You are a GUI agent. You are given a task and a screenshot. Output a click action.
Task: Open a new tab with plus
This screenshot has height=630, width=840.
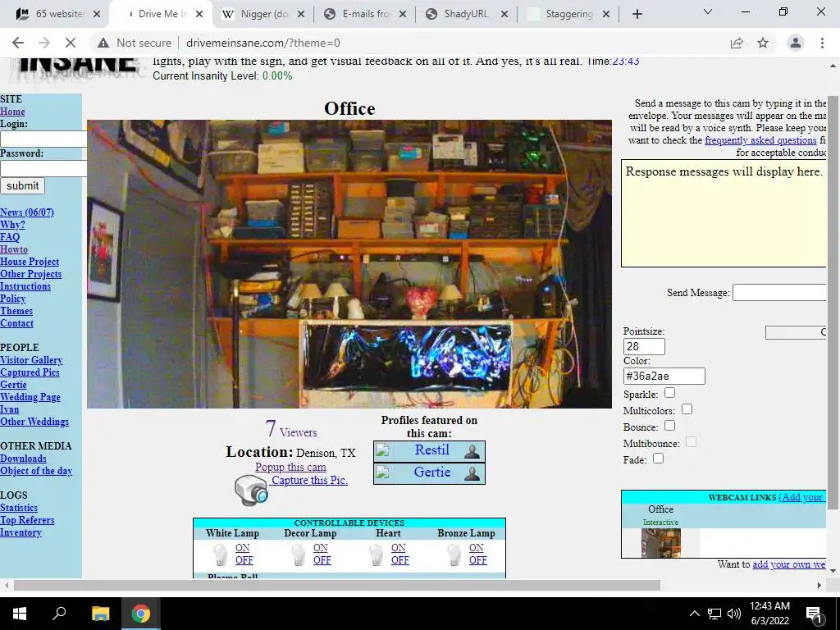coord(637,14)
